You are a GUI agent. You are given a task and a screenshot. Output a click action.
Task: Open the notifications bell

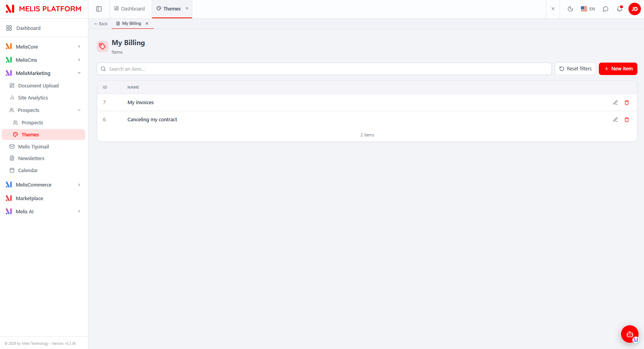coord(619,9)
